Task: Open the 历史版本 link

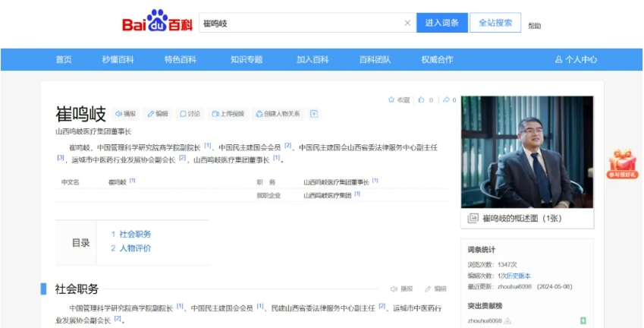Action: [x=518, y=276]
